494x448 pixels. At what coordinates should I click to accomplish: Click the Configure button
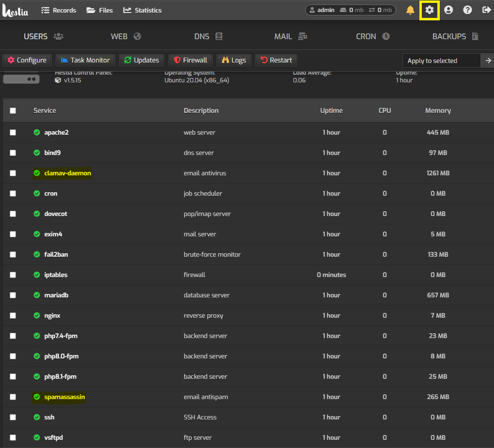(27, 60)
